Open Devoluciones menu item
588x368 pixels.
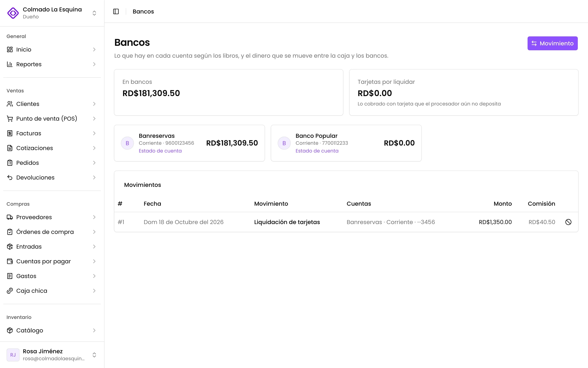52,177
